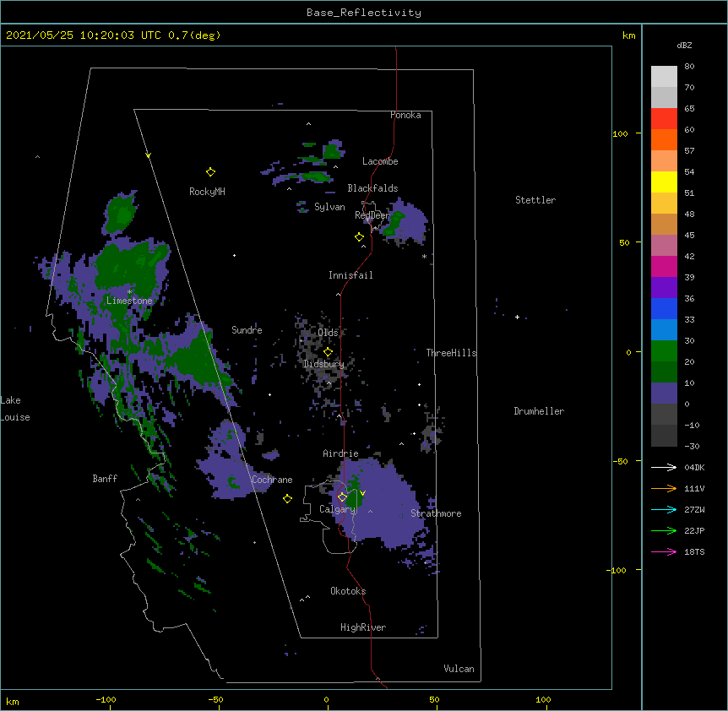Pick the bright yellow 54-51 dBZ swatch
728x711 pixels.
tap(664, 182)
